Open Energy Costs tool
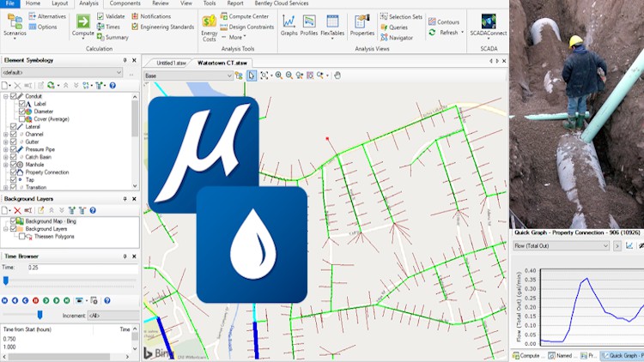This screenshot has height=362, width=644. [x=209, y=28]
